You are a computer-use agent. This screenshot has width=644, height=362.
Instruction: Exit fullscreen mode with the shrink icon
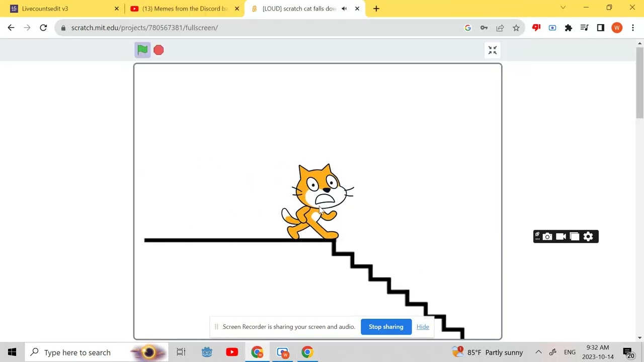[x=493, y=50]
